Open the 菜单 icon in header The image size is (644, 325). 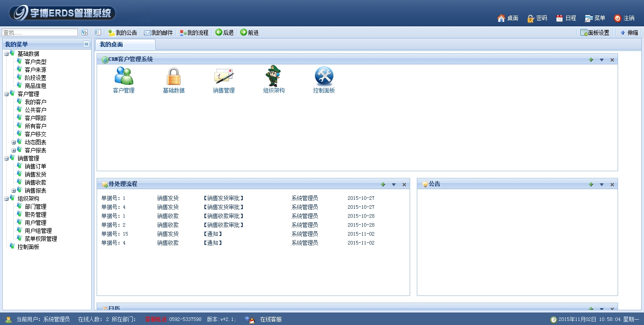(x=589, y=18)
